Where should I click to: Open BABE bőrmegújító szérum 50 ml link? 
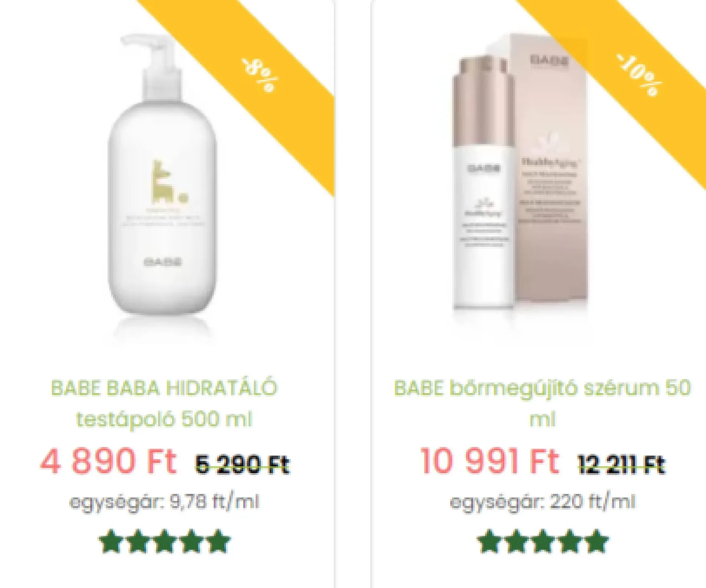[x=542, y=403]
